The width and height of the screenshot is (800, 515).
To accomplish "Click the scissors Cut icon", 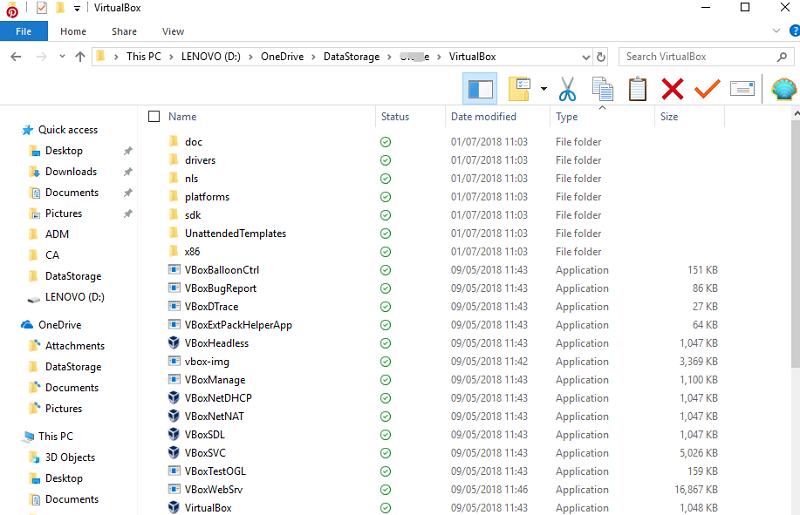I will (567, 89).
